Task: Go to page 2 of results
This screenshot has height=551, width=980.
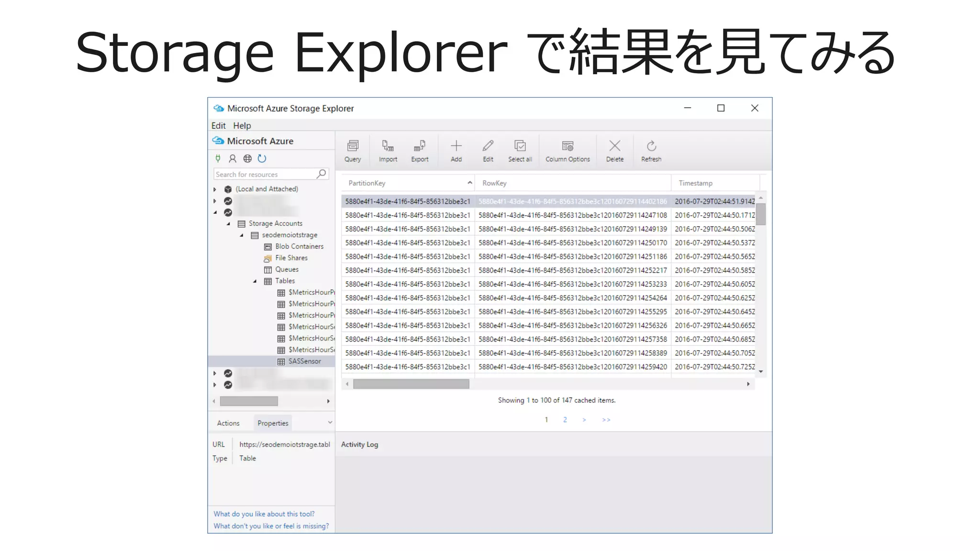Action: click(565, 419)
